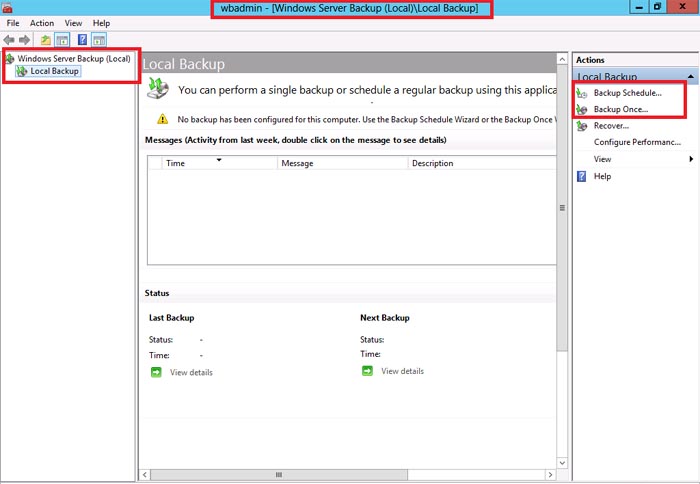700x484 pixels.
Task: Click horizontal scrollbar right arrow
Action: (550, 475)
